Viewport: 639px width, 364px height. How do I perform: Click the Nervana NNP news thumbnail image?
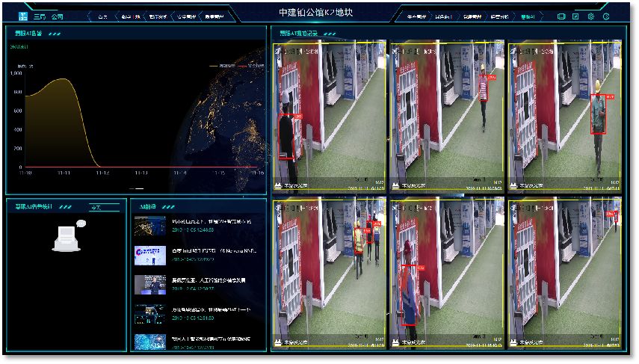150,255
